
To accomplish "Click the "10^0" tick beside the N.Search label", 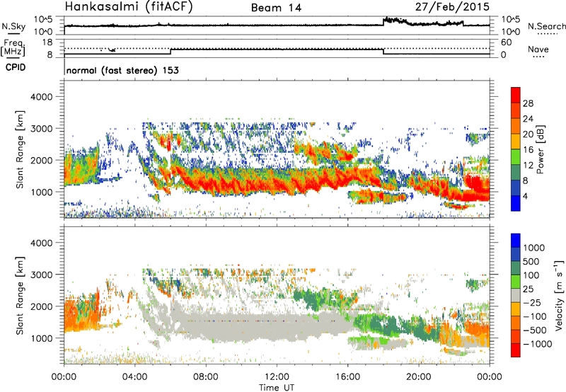I will click(511, 31).
